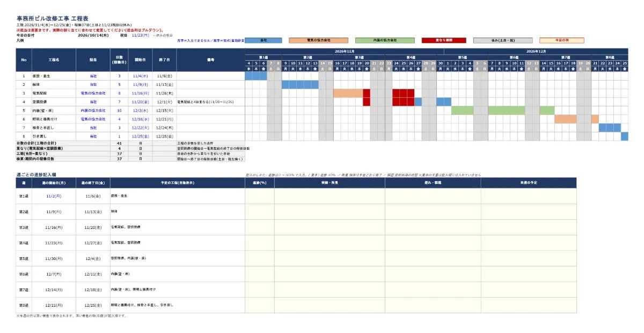Select the 日数の合計(工程の合計) summary label
The height and width of the screenshot is (333, 644).
[x=63, y=143]
